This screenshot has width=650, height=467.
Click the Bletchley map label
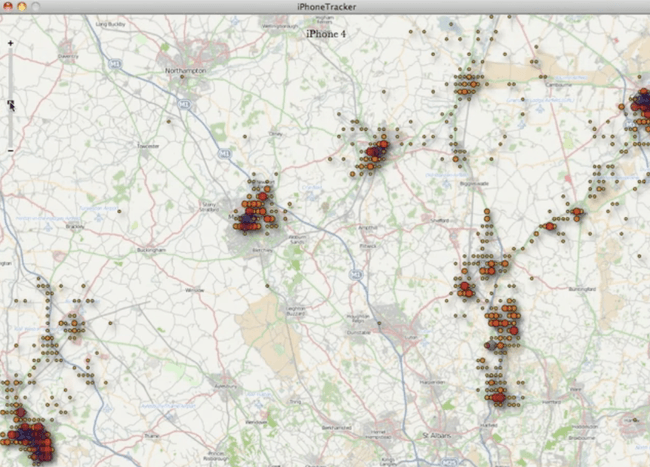tap(263, 250)
